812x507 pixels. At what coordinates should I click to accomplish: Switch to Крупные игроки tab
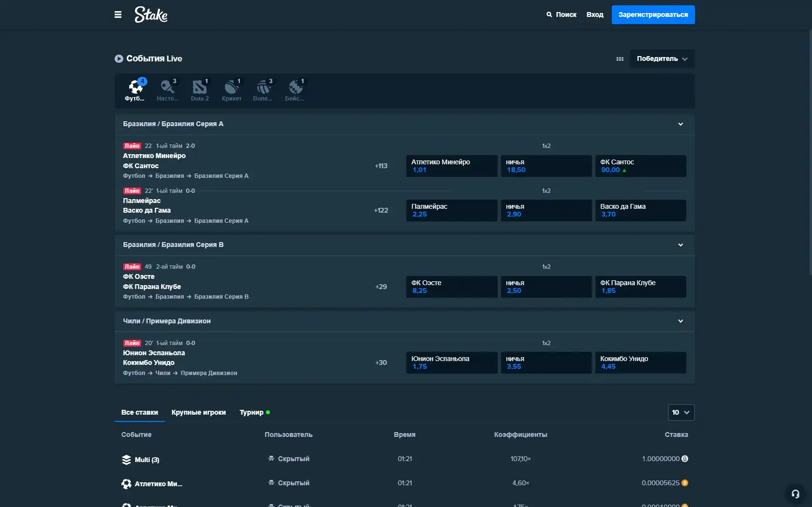click(x=199, y=412)
